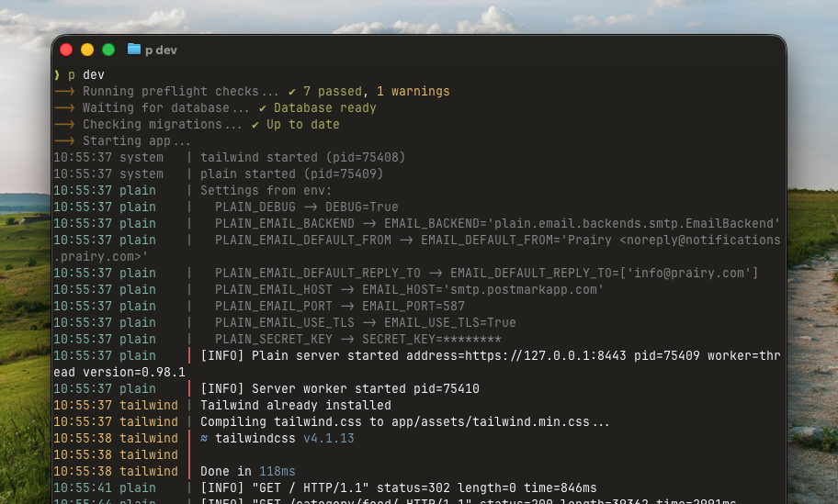Click the tailwindcss version v4.1.13
838x504 pixels.
329,439
